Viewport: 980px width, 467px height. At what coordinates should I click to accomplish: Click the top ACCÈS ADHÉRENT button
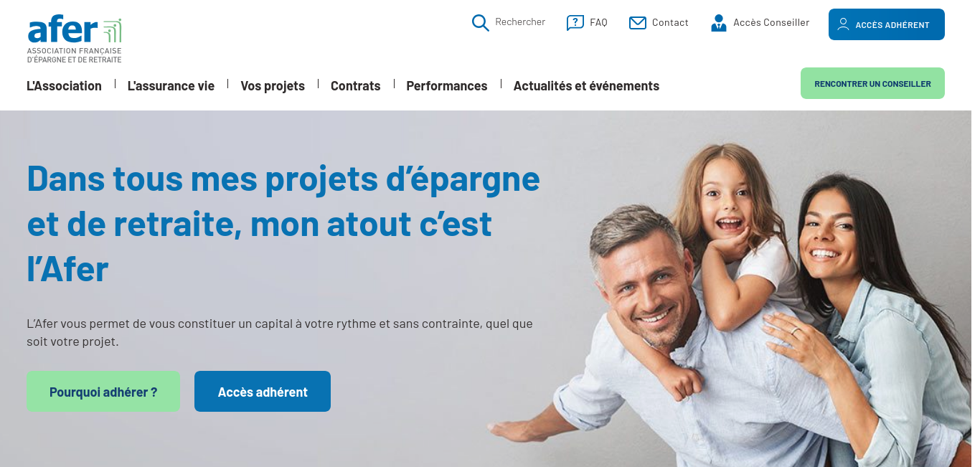pos(887,24)
